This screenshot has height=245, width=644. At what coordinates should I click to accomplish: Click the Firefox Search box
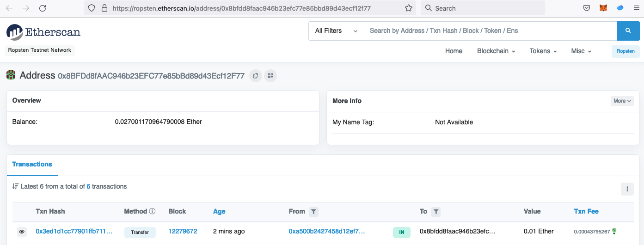point(483,8)
